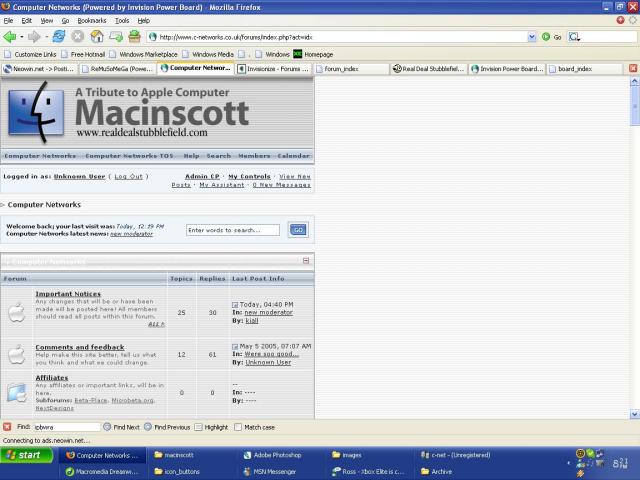Switch to Real Deal Stubblefield tab
This screenshot has height=480, width=640.
click(429, 69)
